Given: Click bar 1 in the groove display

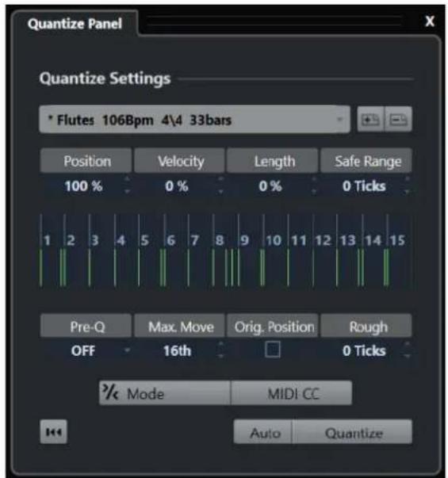Looking at the screenshot, I should 47,240.
